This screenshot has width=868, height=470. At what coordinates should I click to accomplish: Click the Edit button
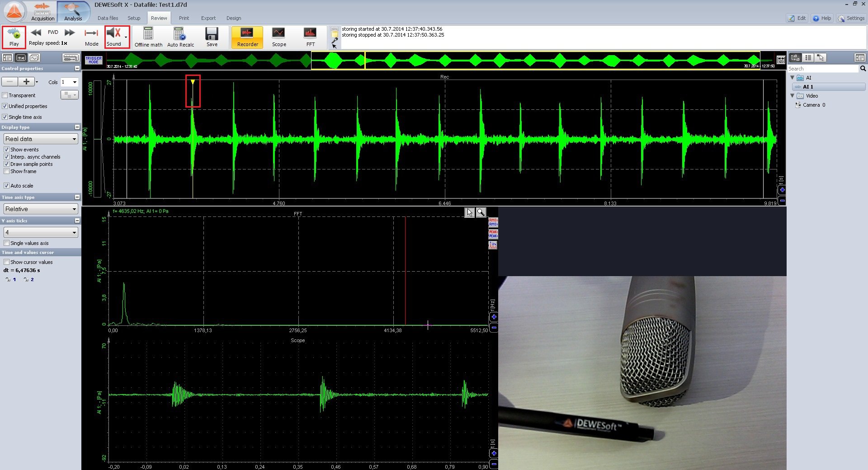[x=797, y=18]
